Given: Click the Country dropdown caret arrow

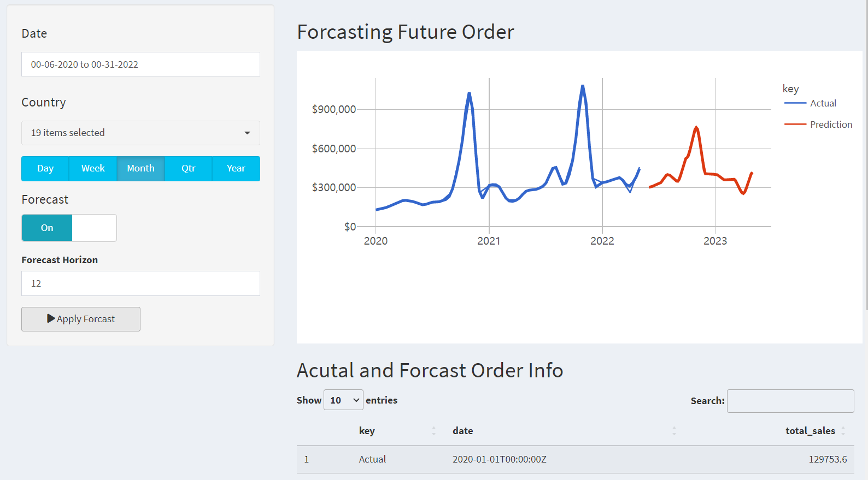Looking at the screenshot, I should 247,133.
